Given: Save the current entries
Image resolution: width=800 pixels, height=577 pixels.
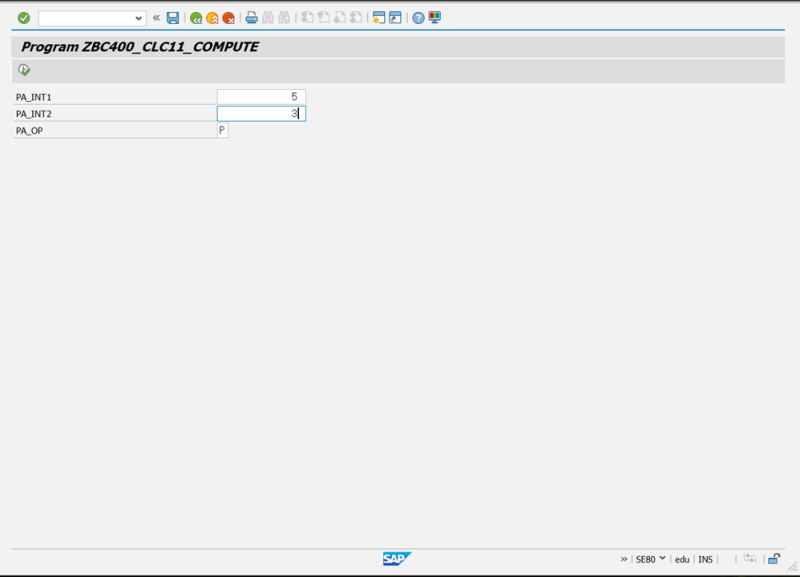Looking at the screenshot, I should coord(172,16).
